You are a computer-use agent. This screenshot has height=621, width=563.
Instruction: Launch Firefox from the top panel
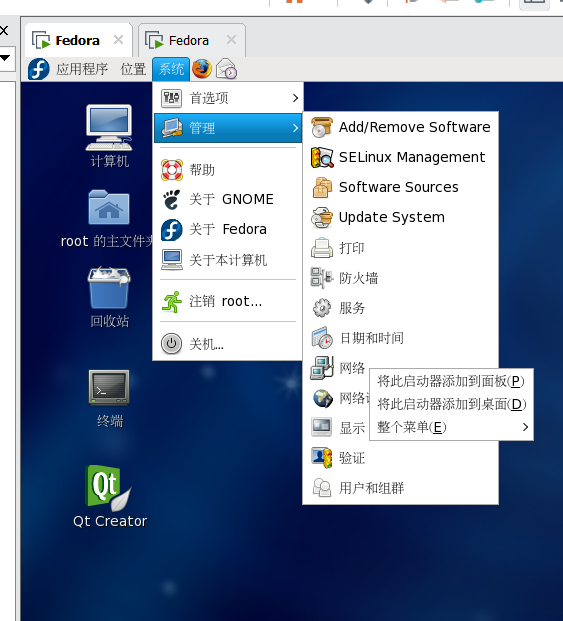(x=202, y=69)
